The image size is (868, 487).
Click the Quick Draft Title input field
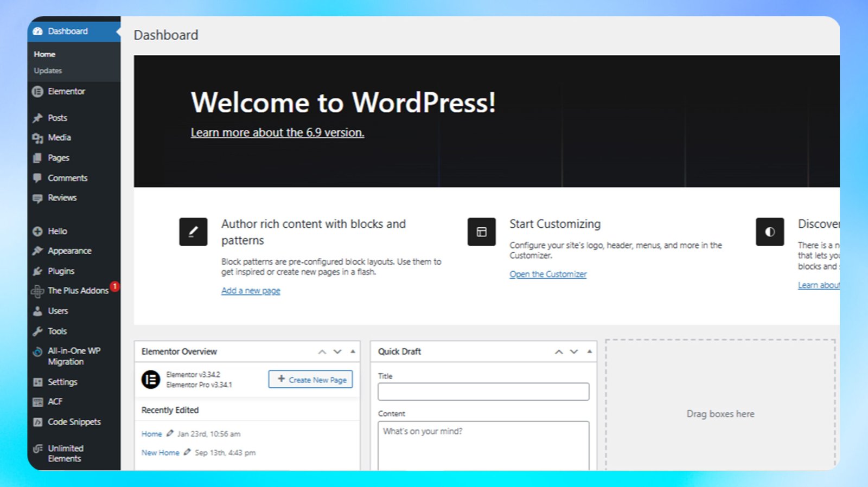(483, 392)
